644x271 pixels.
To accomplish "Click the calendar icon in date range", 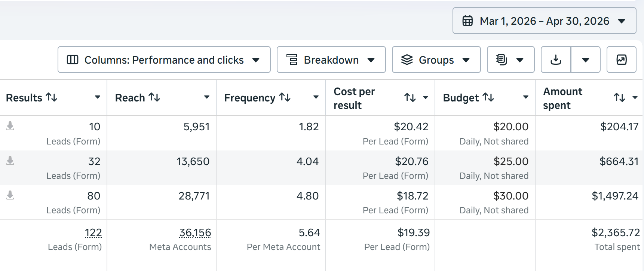I will coord(467,21).
